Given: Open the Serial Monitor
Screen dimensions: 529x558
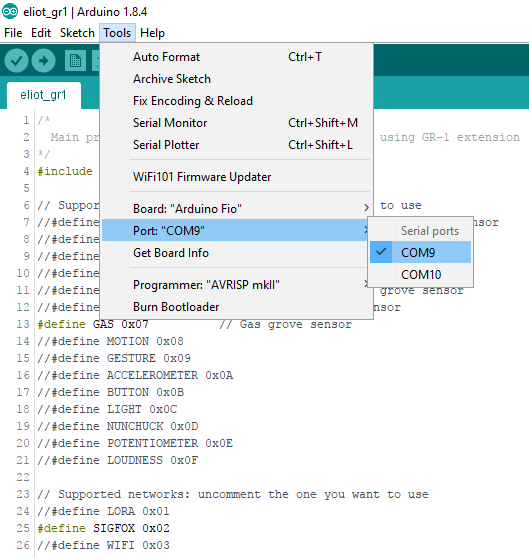Looking at the screenshot, I should pyautogui.click(x=237, y=123).
